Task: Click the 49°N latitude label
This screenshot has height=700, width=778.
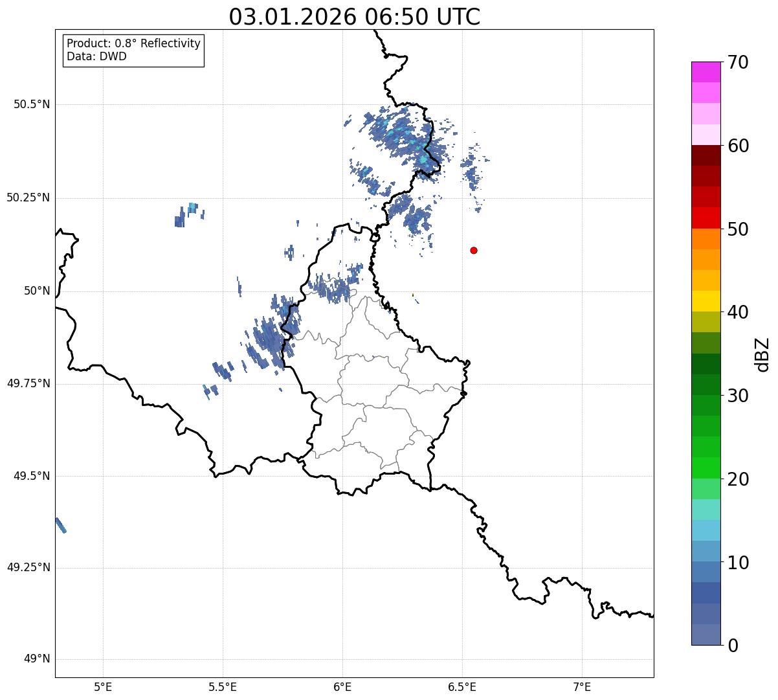Action: [x=37, y=659]
